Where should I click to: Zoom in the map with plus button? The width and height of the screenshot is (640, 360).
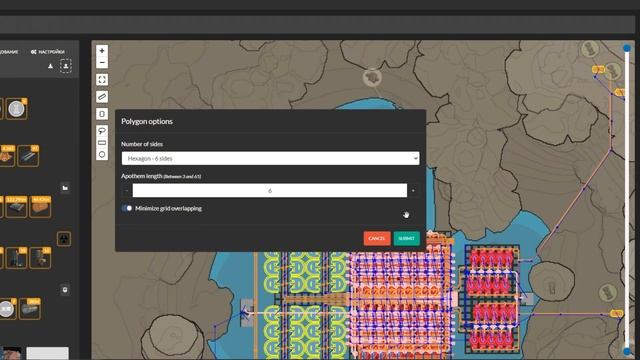[x=102, y=51]
